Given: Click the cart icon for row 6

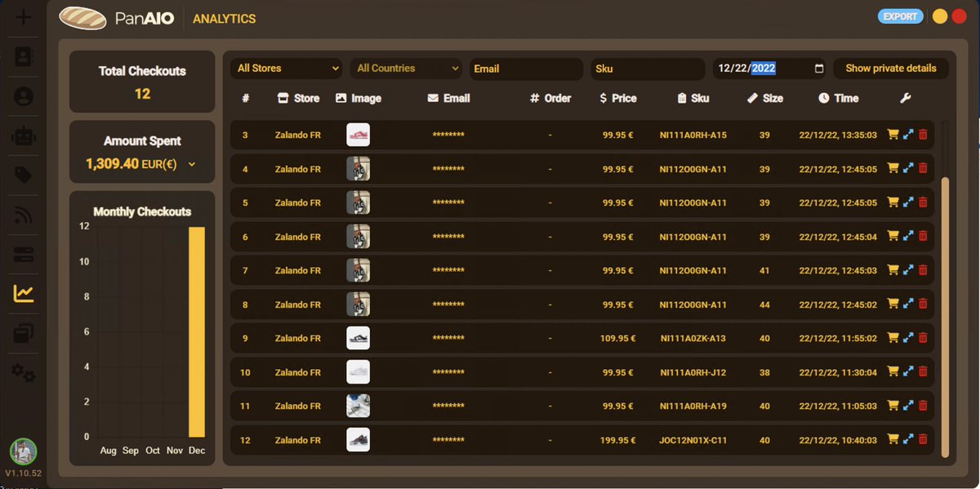Looking at the screenshot, I should [x=893, y=236].
